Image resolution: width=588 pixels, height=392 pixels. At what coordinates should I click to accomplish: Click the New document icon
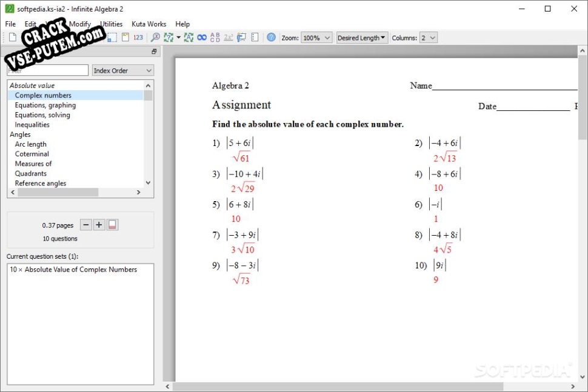13,37
